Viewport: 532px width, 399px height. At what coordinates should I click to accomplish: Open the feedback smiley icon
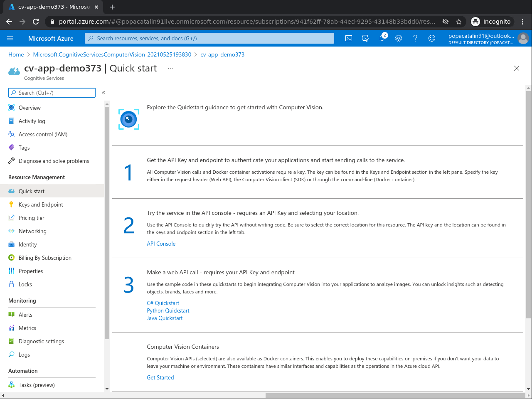pyautogui.click(x=432, y=38)
